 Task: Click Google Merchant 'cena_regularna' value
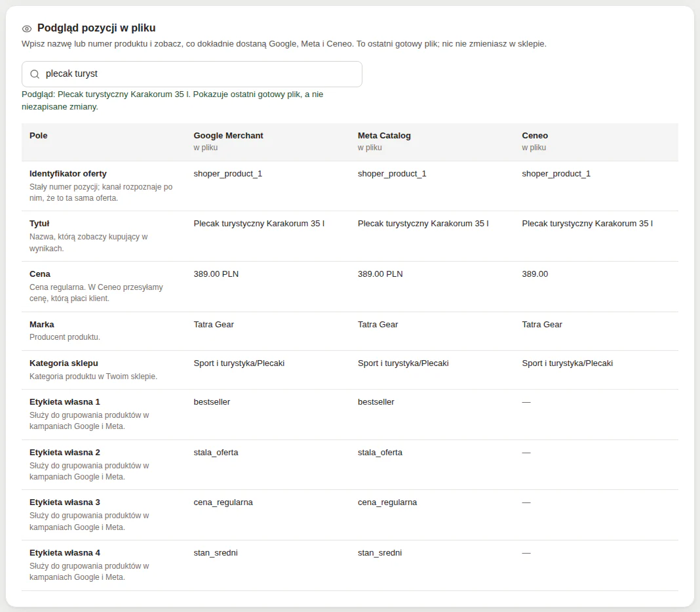click(224, 502)
